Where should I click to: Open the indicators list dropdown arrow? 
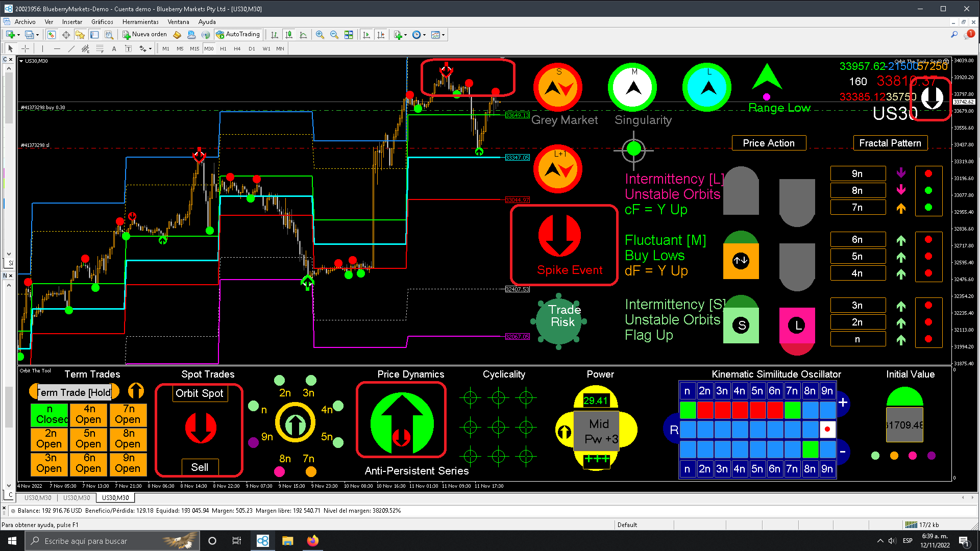pos(405,35)
